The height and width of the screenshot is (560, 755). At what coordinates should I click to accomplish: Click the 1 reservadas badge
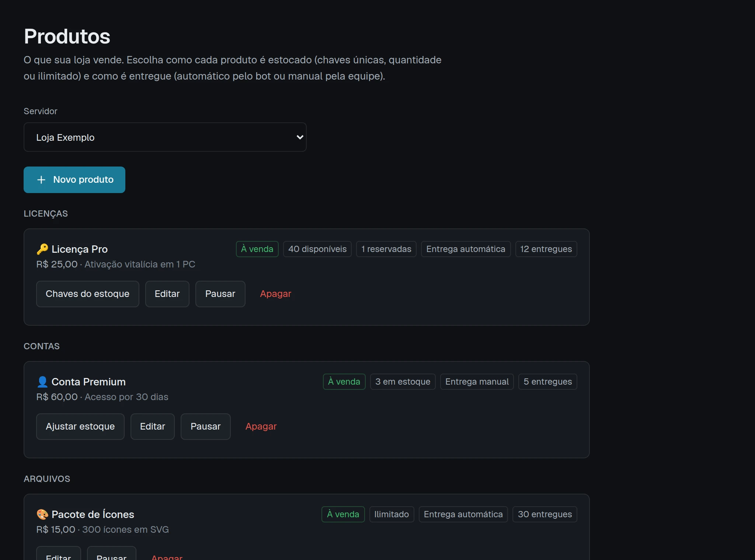(386, 249)
